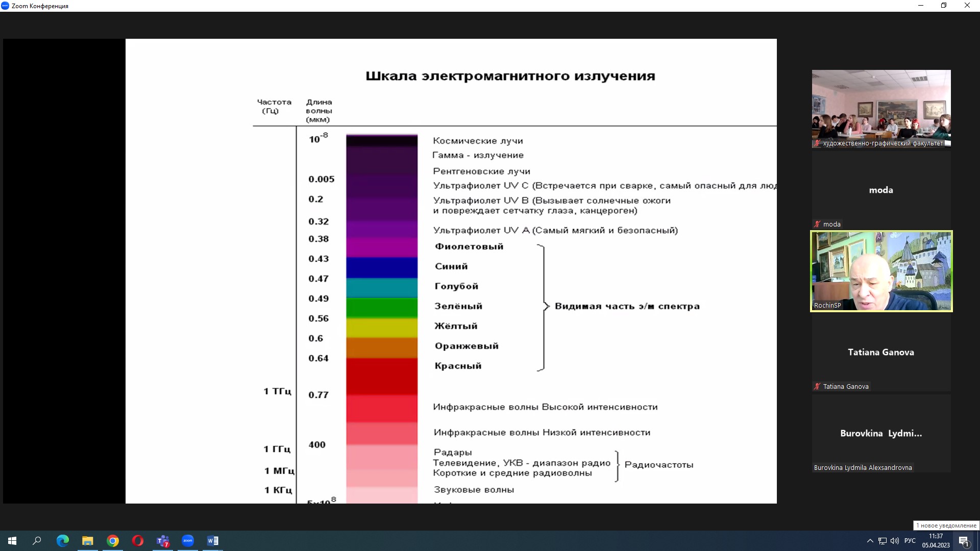Click Tatiana Ganova participant tile
This screenshot has width=980, height=551.
[x=881, y=352]
